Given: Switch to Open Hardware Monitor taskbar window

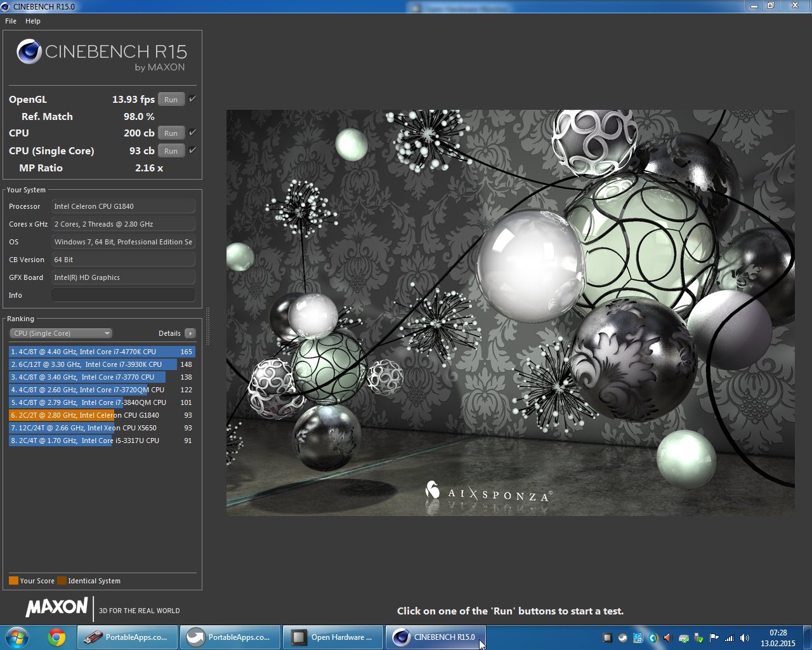Looking at the screenshot, I should (x=333, y=637).
